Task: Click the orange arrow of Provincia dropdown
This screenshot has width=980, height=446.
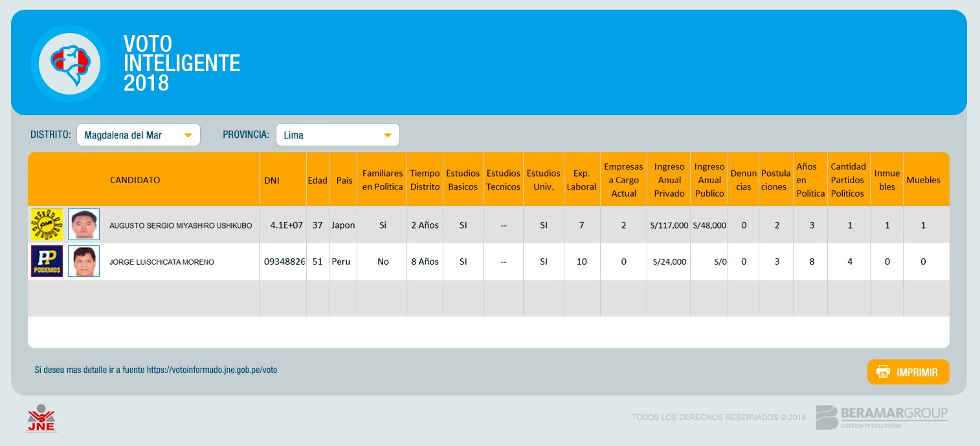Action: [387, 135]
